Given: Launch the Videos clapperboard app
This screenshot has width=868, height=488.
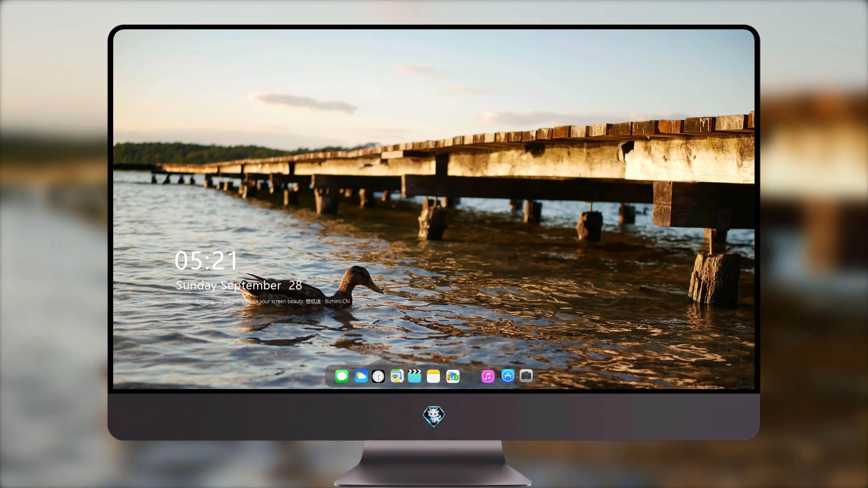Looking at the screenshot, I should 415,376.
